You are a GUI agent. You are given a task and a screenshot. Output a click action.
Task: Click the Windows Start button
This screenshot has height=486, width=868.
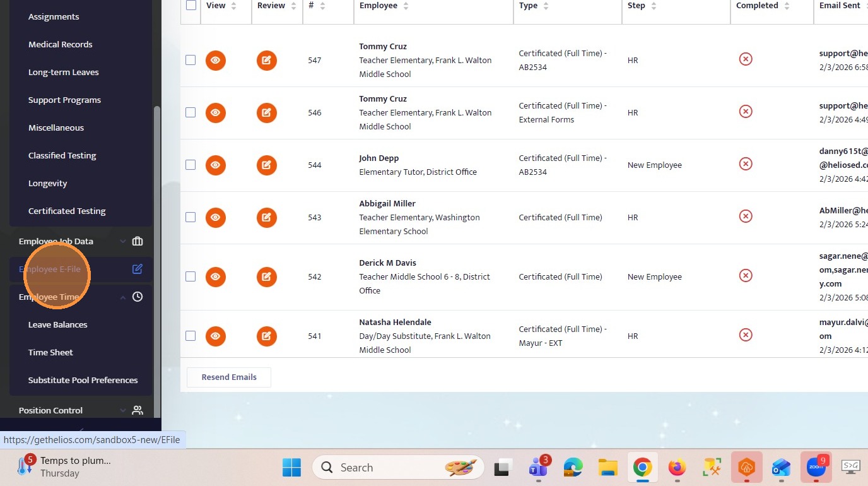coord(291,468)
